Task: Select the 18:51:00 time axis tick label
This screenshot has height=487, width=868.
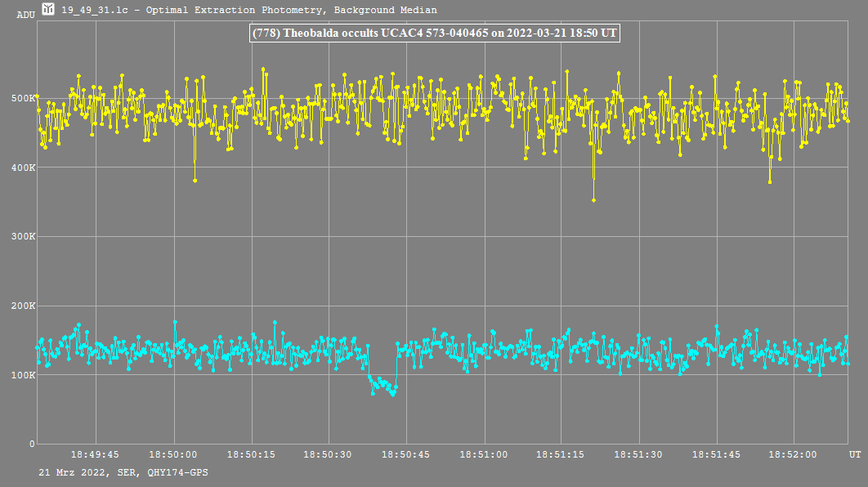Action: pyautogui.click(x=484, y=454)
